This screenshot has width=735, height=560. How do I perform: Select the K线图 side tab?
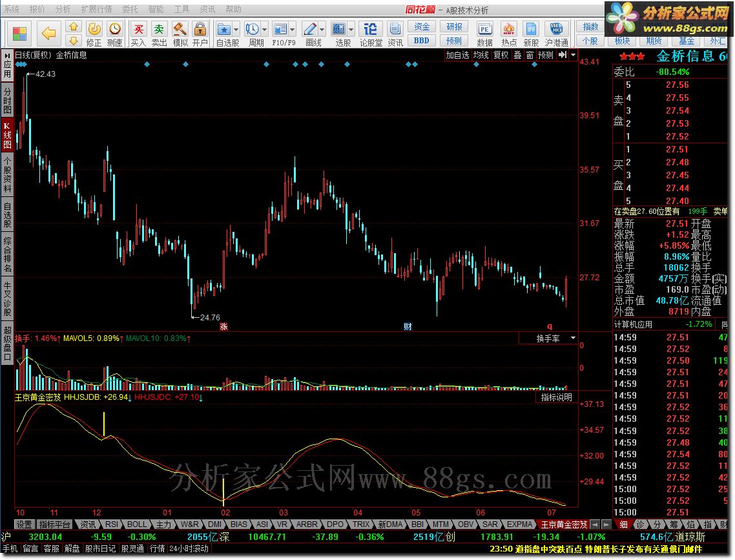pos(8,136)
